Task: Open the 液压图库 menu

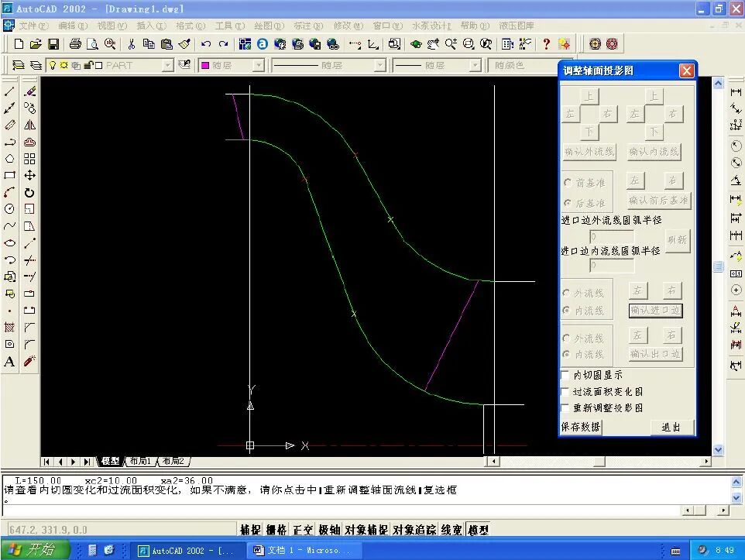Action: pyautogui.click(x=517, y=26)
